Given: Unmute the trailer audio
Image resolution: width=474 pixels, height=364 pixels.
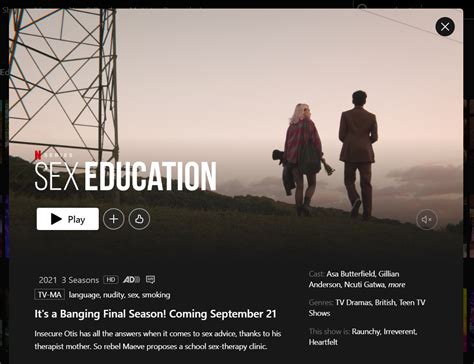Looking at the screenshot, I should (427, 219).
